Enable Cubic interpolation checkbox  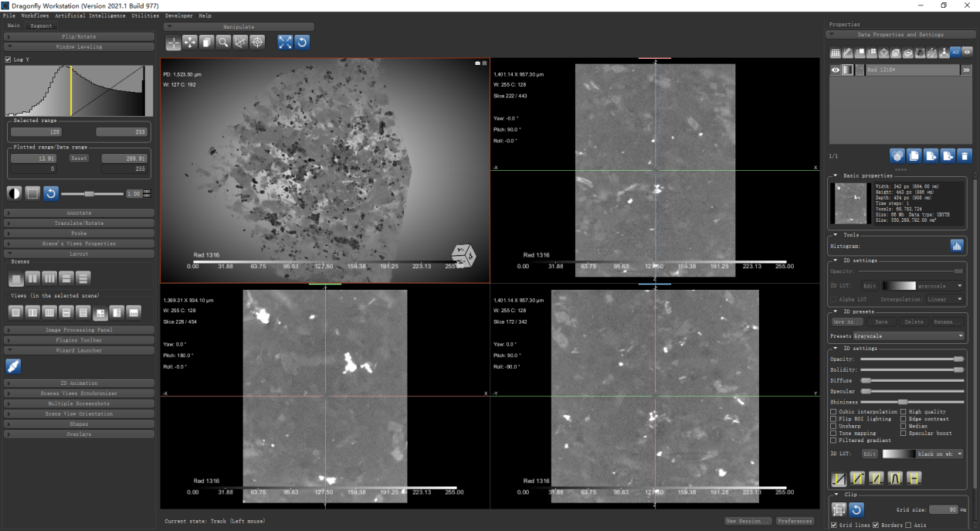pos(833,412)
